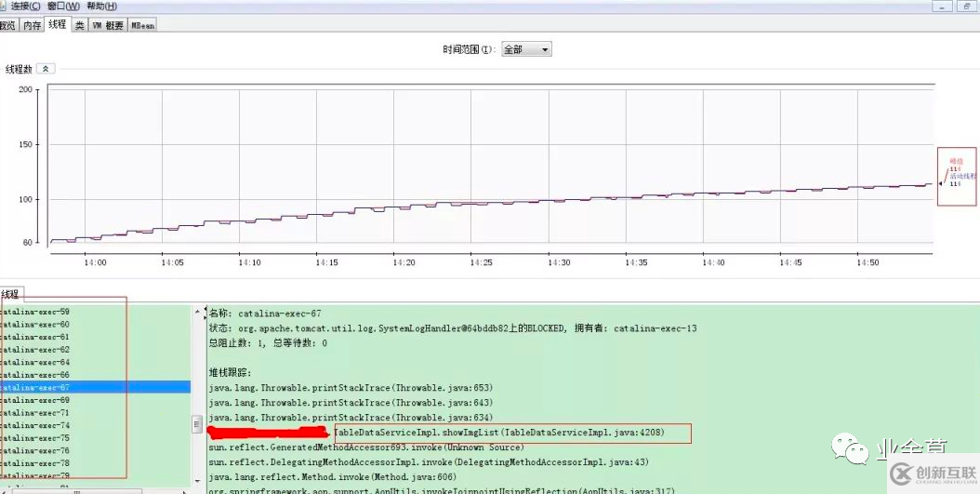The width and height of the screenshot is (980, 494).
Task: Click the AopUtils.invokeJoinpointUsingReflection stack line
Action: point(442,491)
